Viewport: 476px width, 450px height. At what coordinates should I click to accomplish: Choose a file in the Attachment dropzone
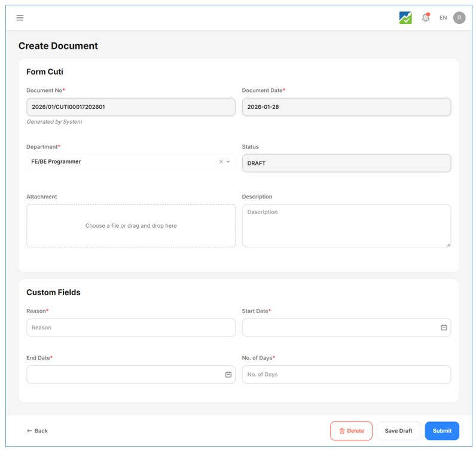(130, 226)
